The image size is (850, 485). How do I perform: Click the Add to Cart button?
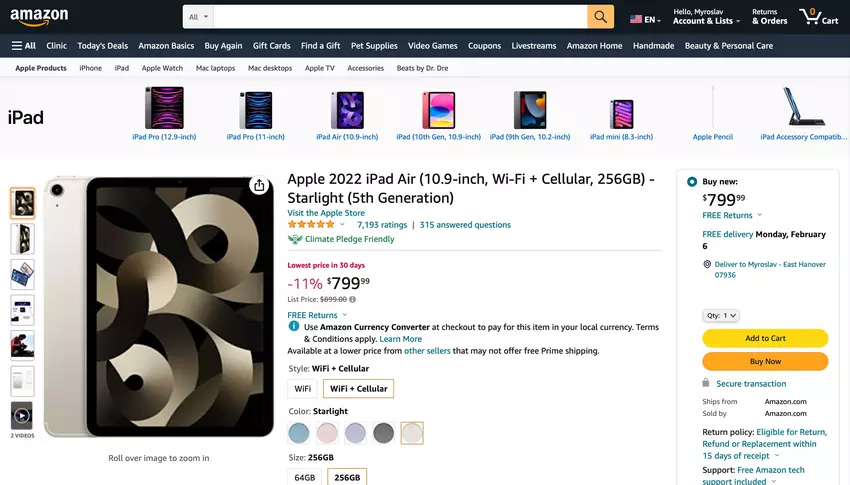(x=765, y=338)
